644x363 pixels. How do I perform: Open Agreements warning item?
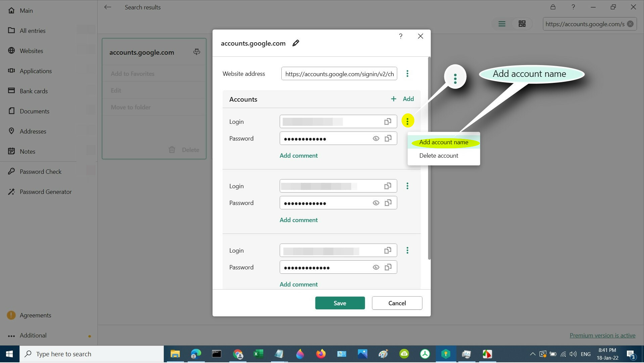coord(29,315)
